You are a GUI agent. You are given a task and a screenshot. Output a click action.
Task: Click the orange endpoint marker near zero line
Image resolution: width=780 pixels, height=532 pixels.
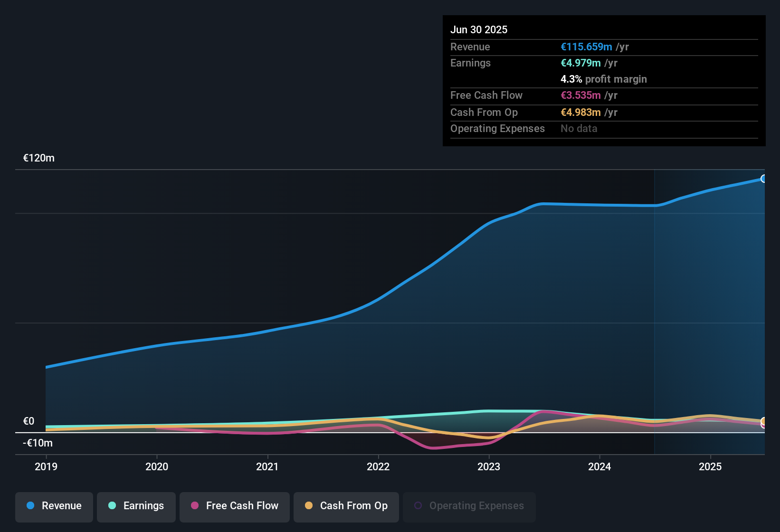(763, 421)
